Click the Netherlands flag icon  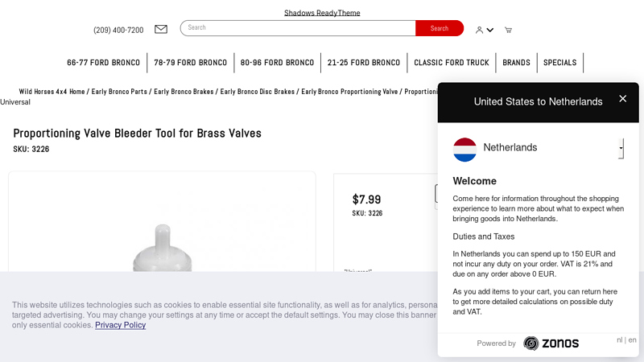464,149
